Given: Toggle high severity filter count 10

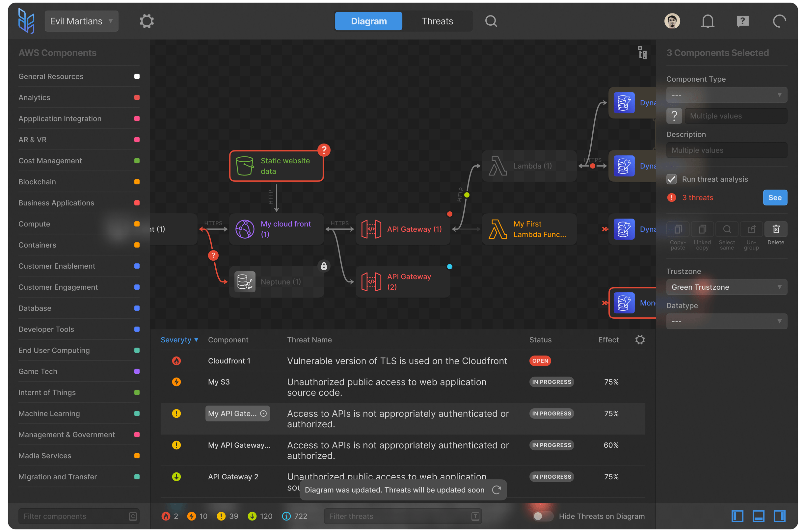Looking at the screenshot, I should point(197,516).
